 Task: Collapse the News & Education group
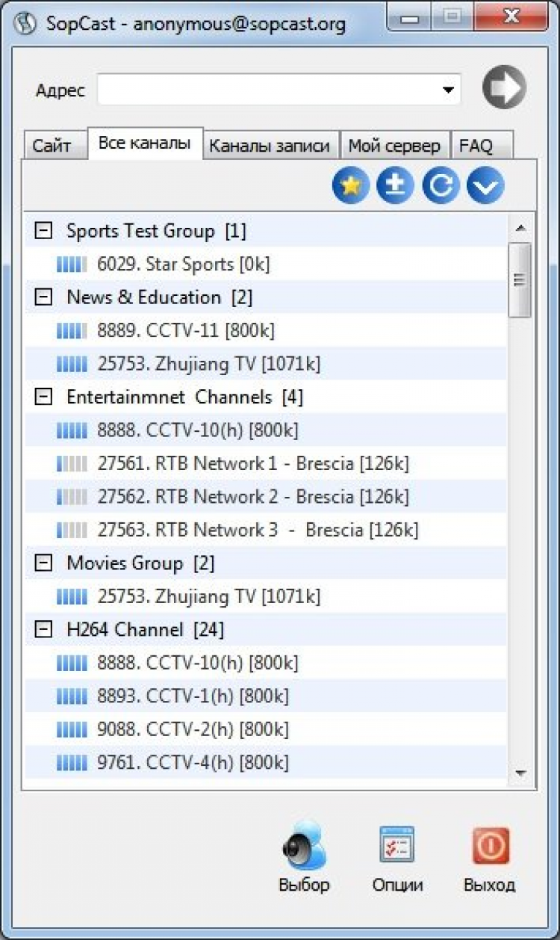click(x=44, y=297)
